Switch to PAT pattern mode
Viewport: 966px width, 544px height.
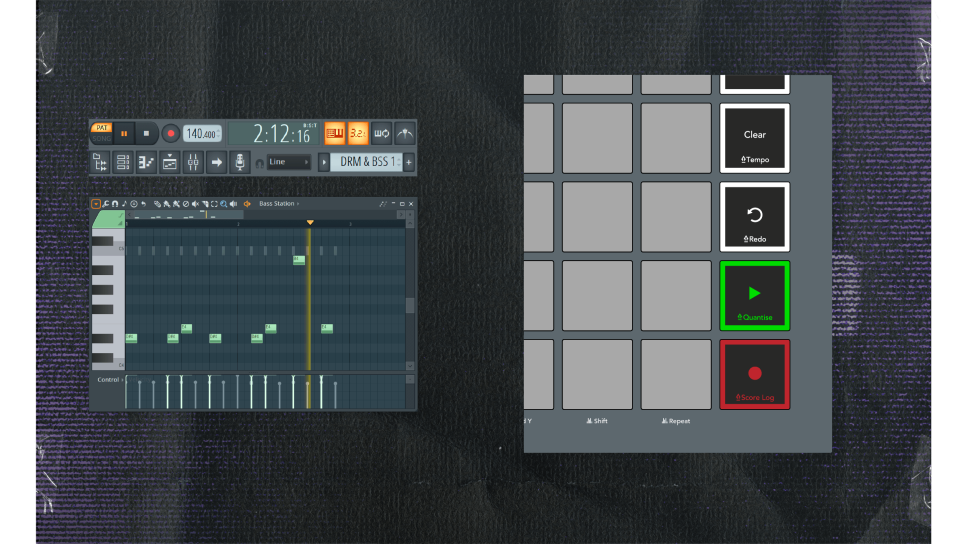(x=101, y=128)
